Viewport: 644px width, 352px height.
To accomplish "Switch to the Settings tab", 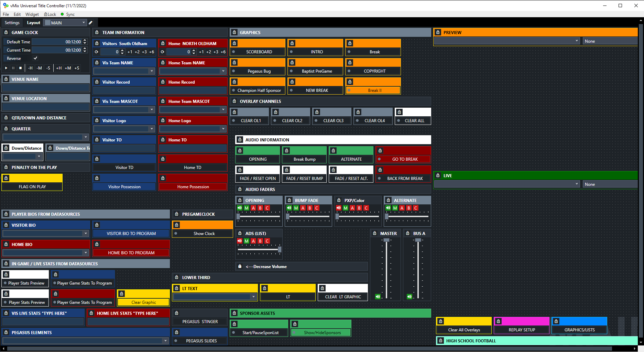I will (12, 23).
